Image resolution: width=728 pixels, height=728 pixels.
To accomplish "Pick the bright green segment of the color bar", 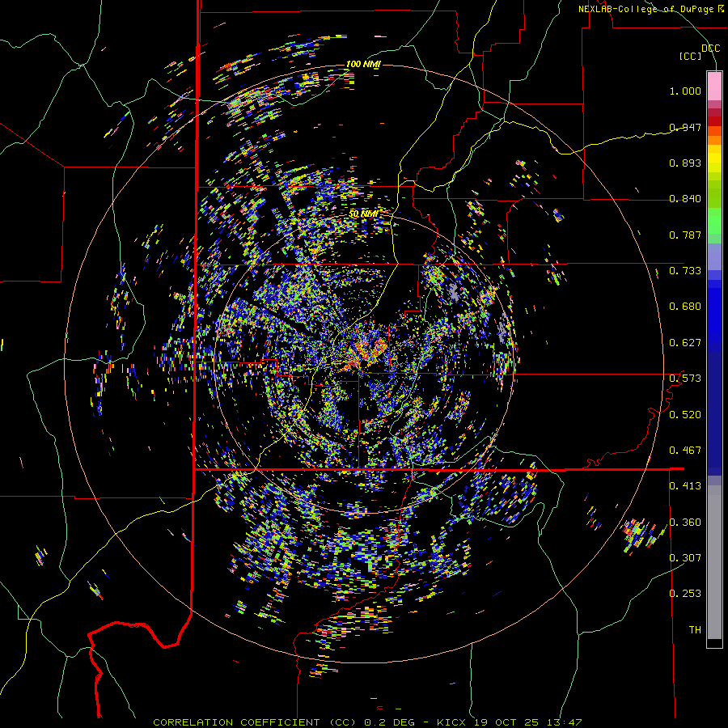I will (714, 221).
